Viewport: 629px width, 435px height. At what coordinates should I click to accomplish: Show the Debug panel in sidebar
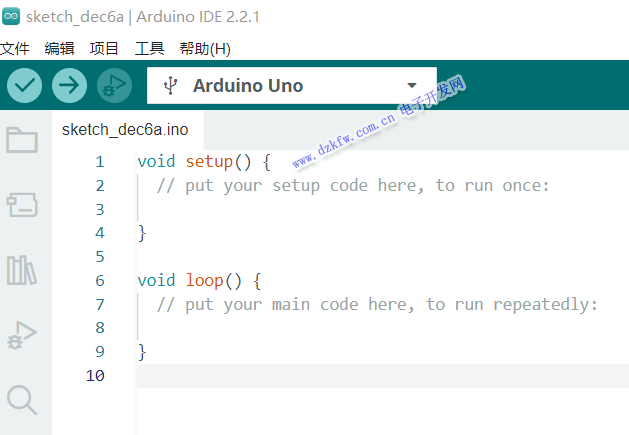click(x=22, y=335)
